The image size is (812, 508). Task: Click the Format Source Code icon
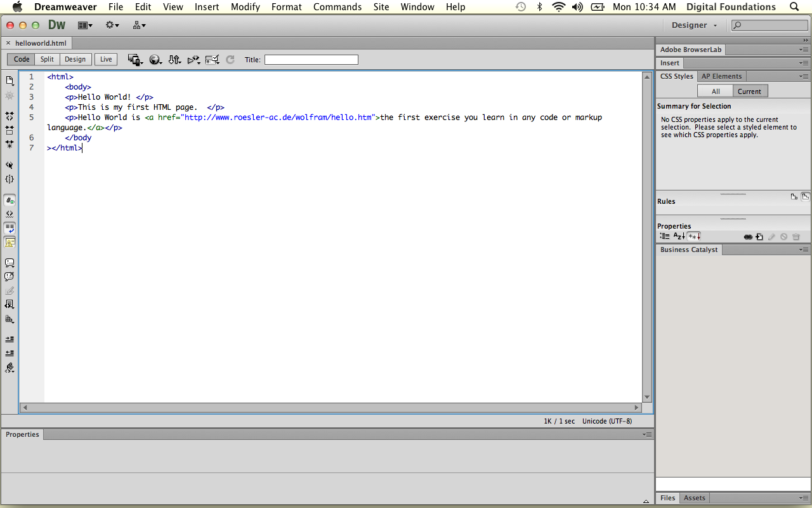[x=10, y=368]
